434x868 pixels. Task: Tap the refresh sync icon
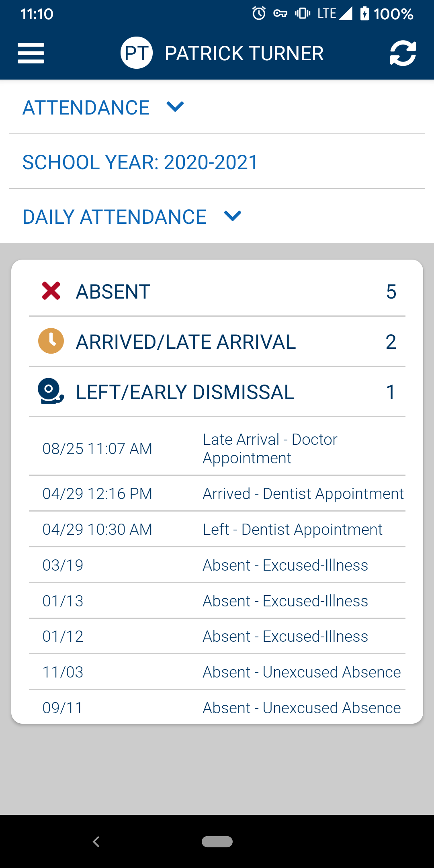(x=403, y=53)
